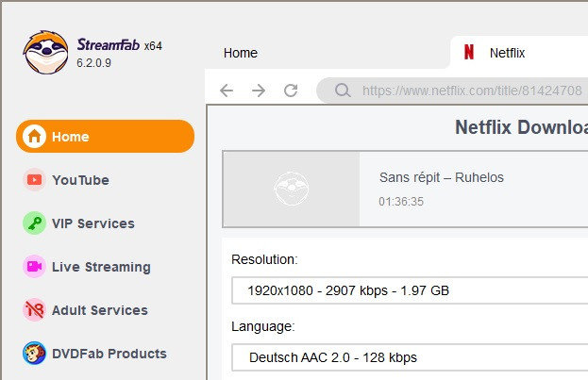
Task: Click the VIP Services key icon
Action: 35,223
